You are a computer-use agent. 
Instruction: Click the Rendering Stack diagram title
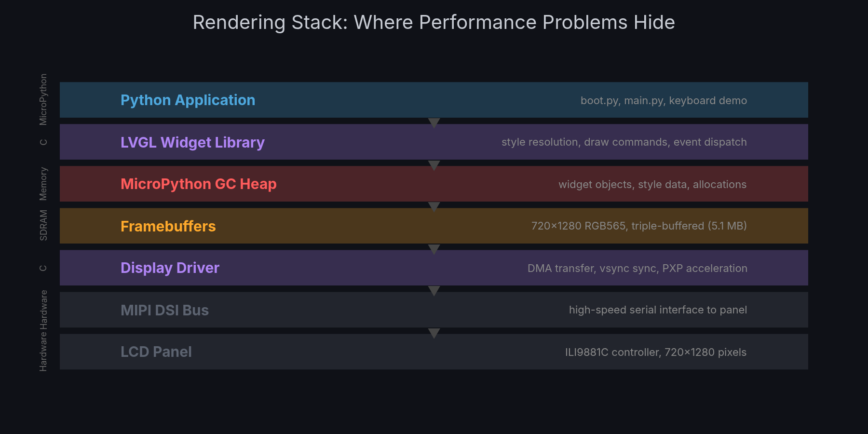click(x=434, y=22)
